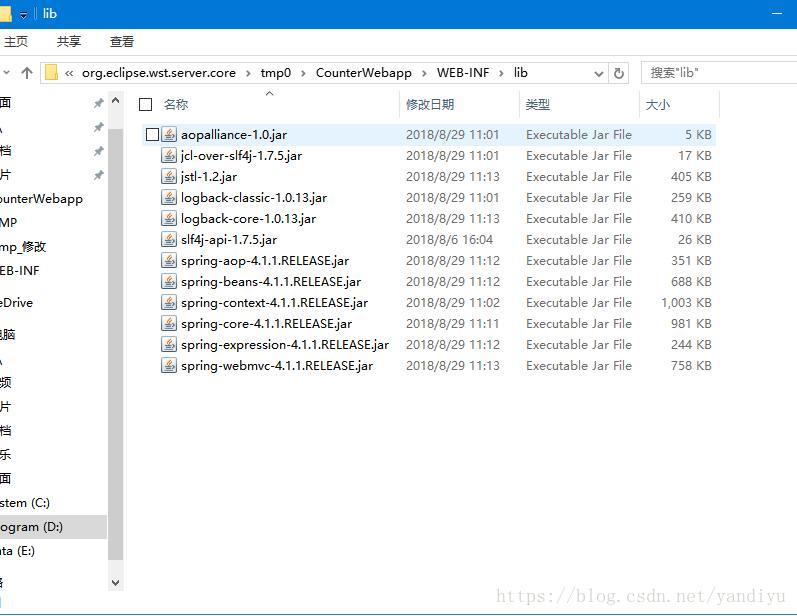Open the recent locations dropdown arrow
This screenshot has height=616, width=797.
pos(6,73)
